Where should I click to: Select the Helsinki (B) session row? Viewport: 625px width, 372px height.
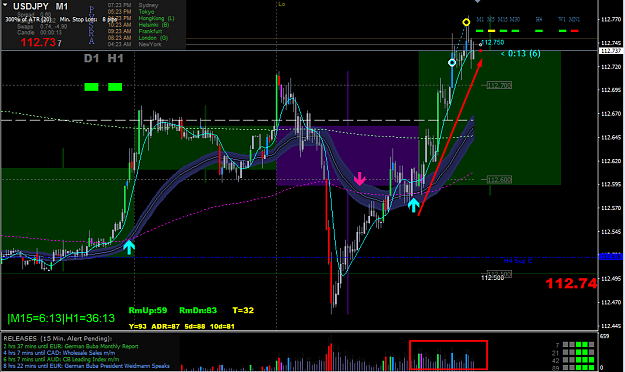click(138, 25)
